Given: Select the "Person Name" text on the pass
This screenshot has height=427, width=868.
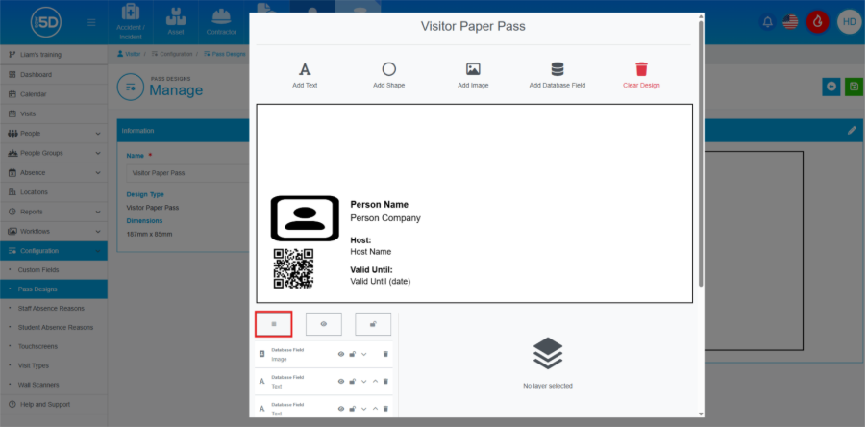Looking at the screenshot, I should (x=379, y=204).
